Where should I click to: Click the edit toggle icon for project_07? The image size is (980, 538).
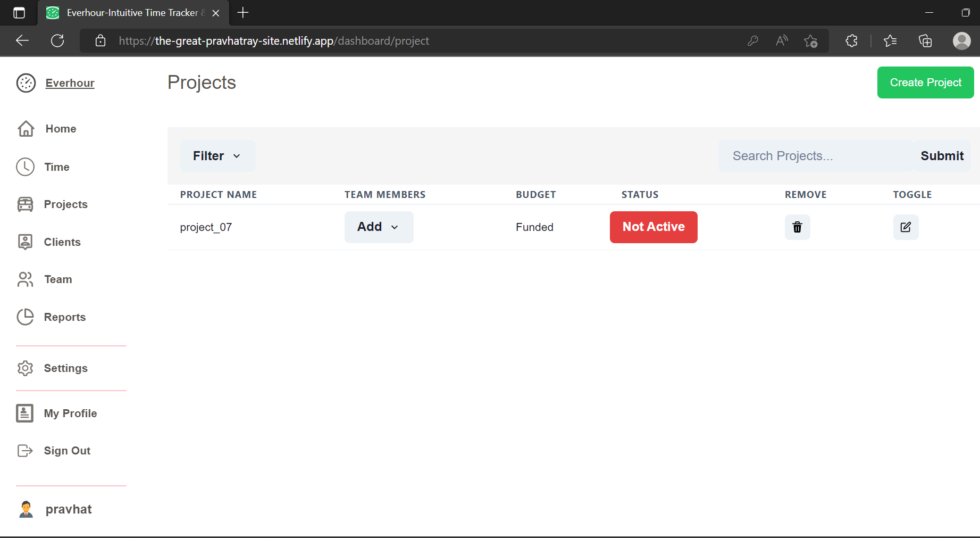[906, 227]
